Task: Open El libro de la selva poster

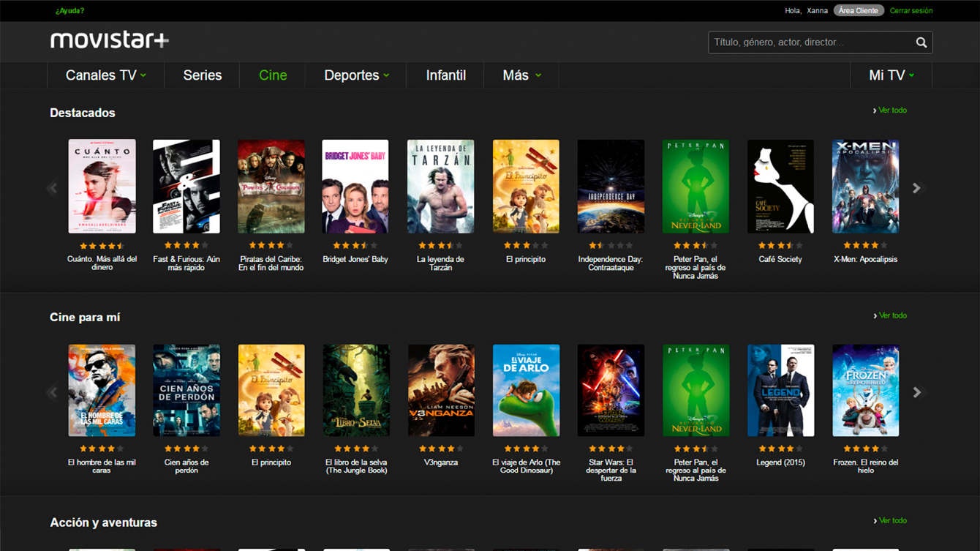Action: [356, 391]
